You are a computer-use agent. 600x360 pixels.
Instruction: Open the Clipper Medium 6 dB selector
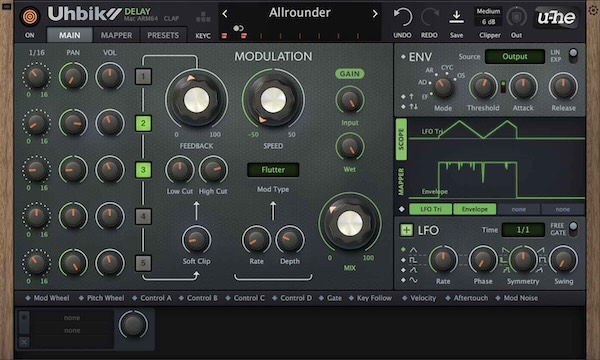[x=488, y=16]
